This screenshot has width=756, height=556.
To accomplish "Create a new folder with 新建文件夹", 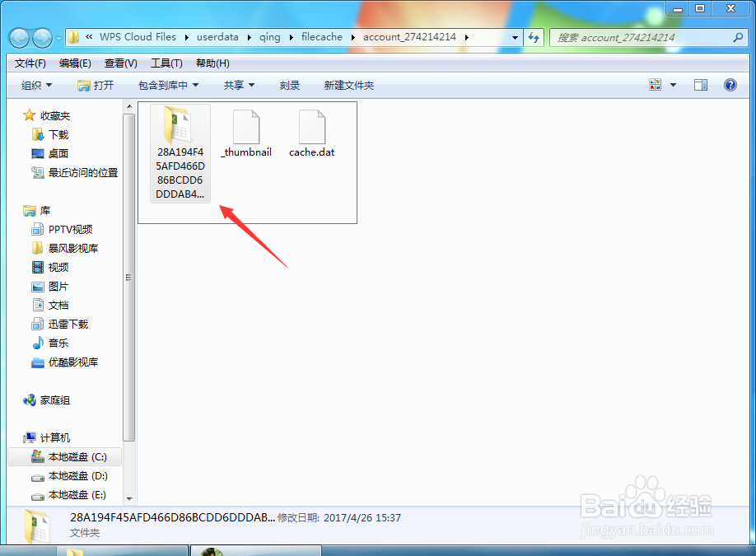I will pos(349,86).
